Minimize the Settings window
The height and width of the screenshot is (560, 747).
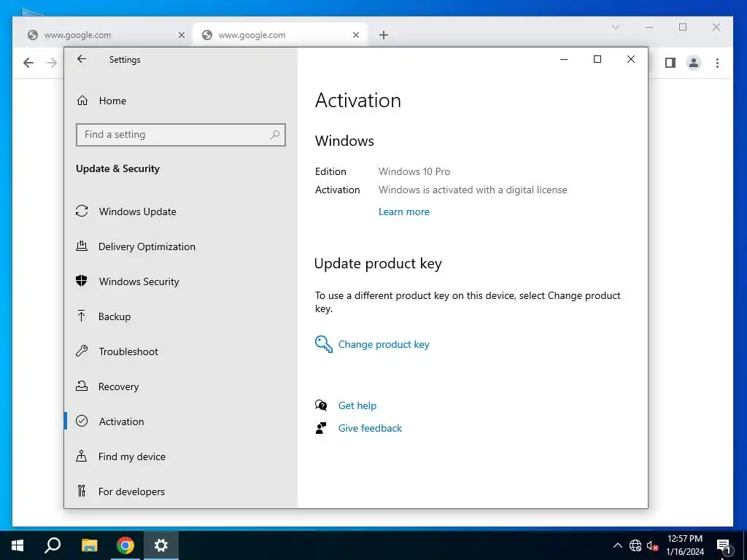click(x=564, y=59)
